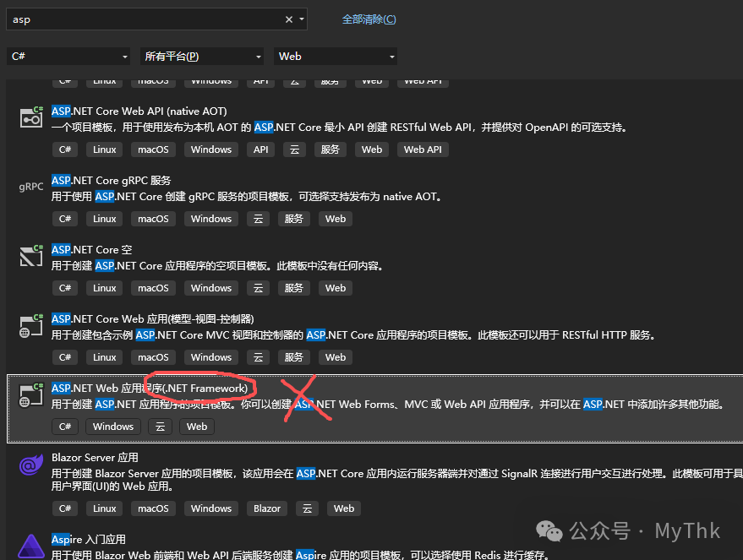Screen dimensions: 743x560
Task: Choose the ASP.NET Core 空 template title
Action: pos(91,249)
